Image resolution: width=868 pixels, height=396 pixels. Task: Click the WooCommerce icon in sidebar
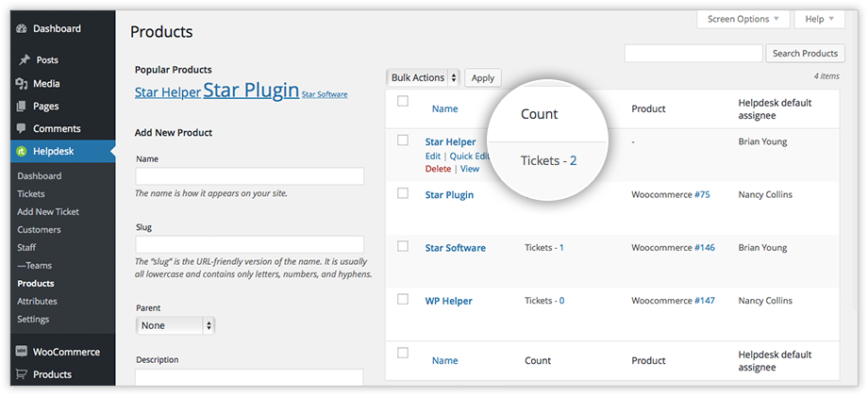tap(22, 352)
